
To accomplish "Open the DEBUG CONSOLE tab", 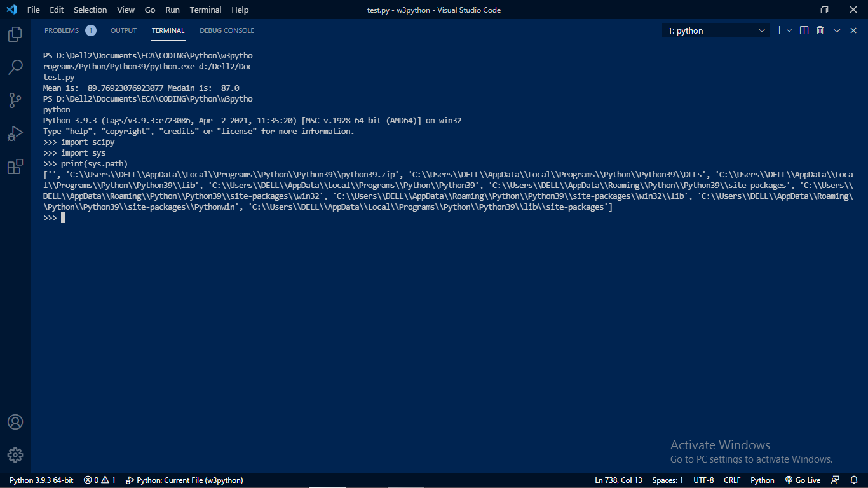I will click(x=226, y=30).
